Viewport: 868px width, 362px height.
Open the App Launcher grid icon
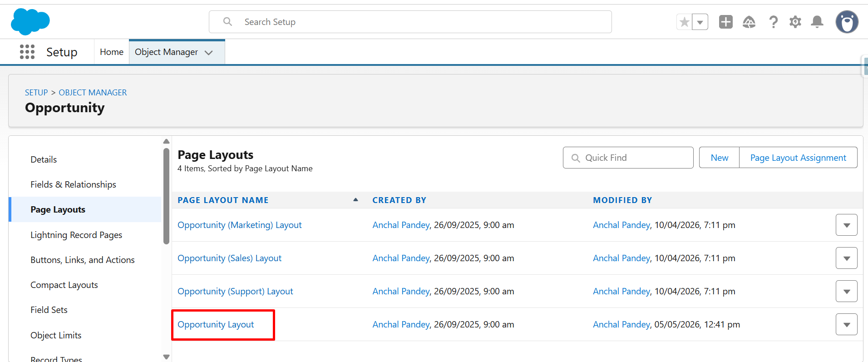[x=27, y=52]
